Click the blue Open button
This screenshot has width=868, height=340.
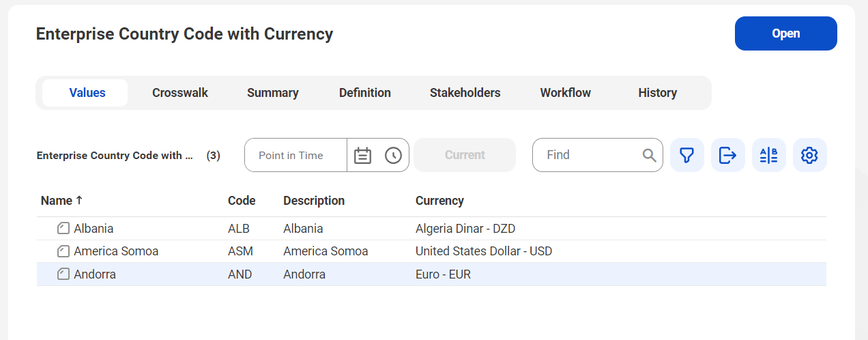(x=786, y=33)
